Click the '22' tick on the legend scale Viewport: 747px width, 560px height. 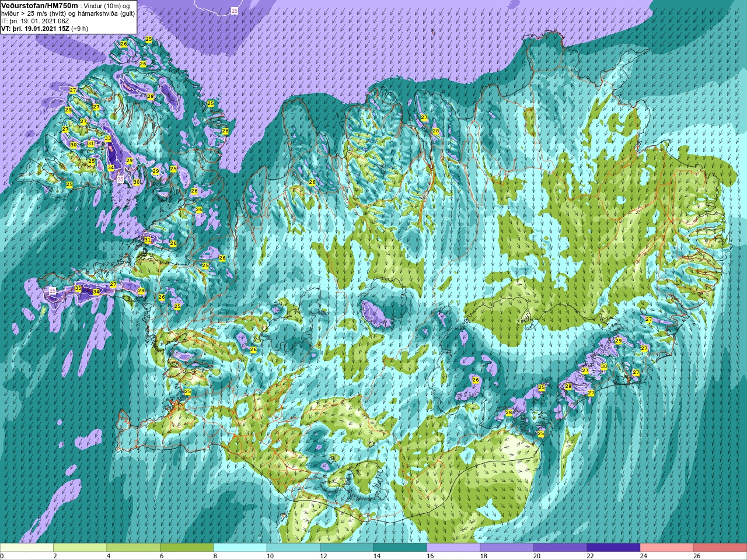tap(589, 556)
